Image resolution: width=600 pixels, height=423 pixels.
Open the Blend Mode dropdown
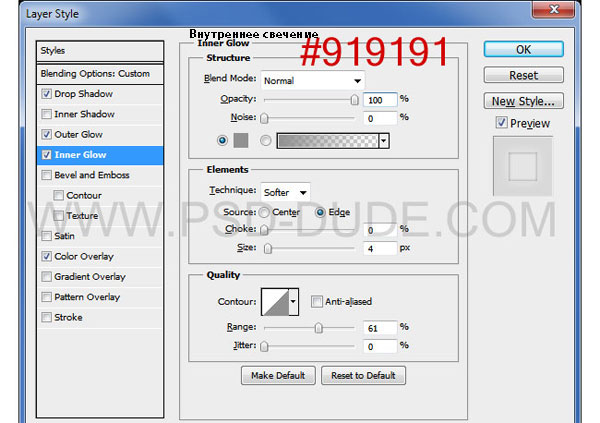point(313,80)
